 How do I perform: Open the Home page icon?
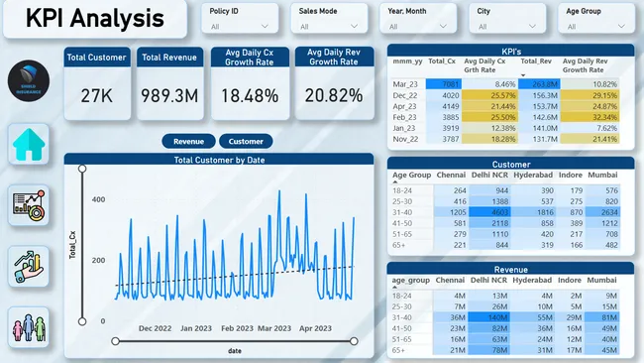tap(29, 144)
